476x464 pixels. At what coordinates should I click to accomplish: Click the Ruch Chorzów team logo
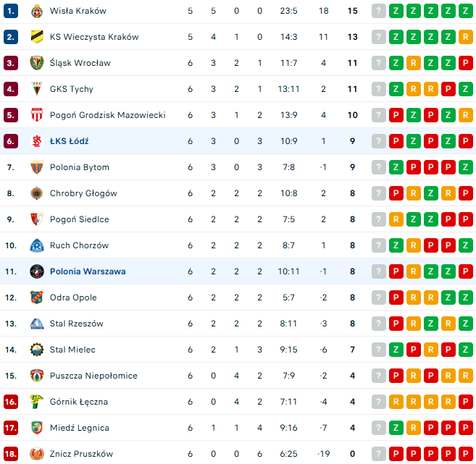coord(36,245)
